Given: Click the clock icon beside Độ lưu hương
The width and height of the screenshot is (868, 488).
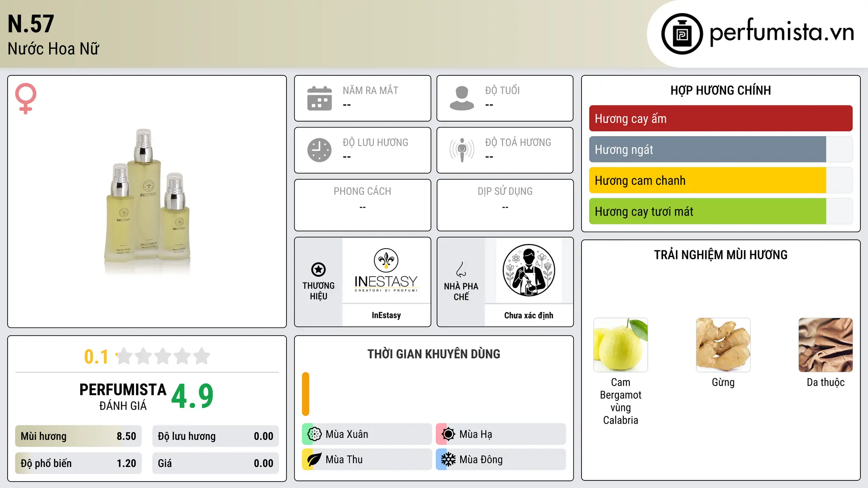Looking at the screenshot, I should point(320,150).
